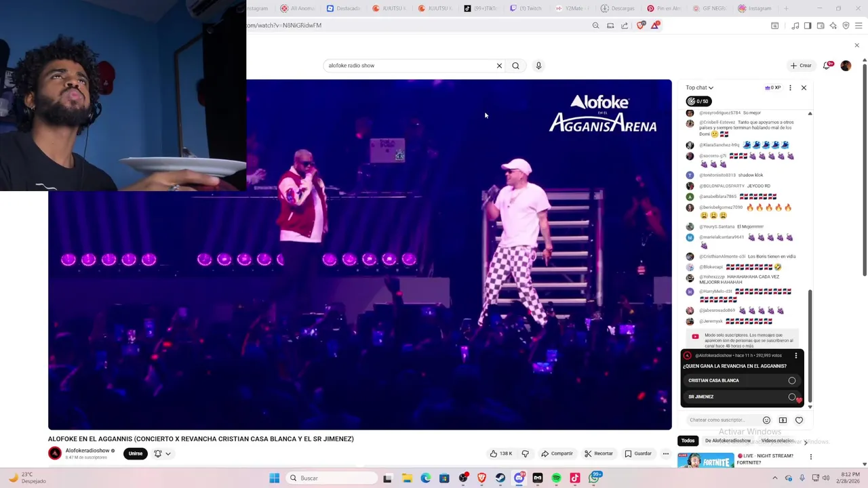Open the Windows Start menu
This screenshot has width=868, height=488.
(x=274, y=478)
